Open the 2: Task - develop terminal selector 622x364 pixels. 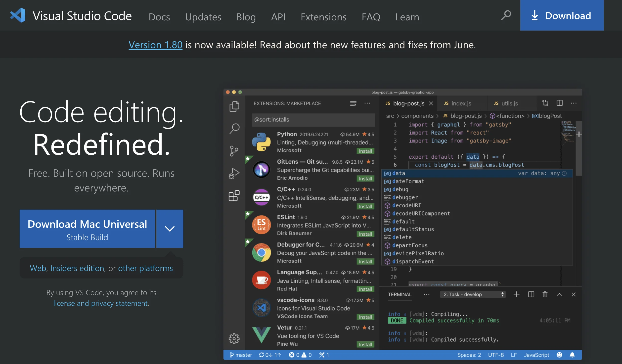click(x=473, y=294)
